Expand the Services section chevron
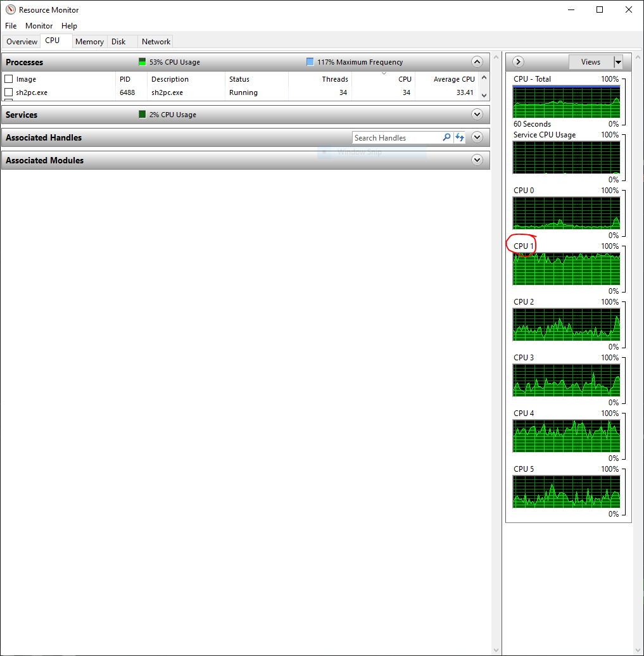 (477, 114)
